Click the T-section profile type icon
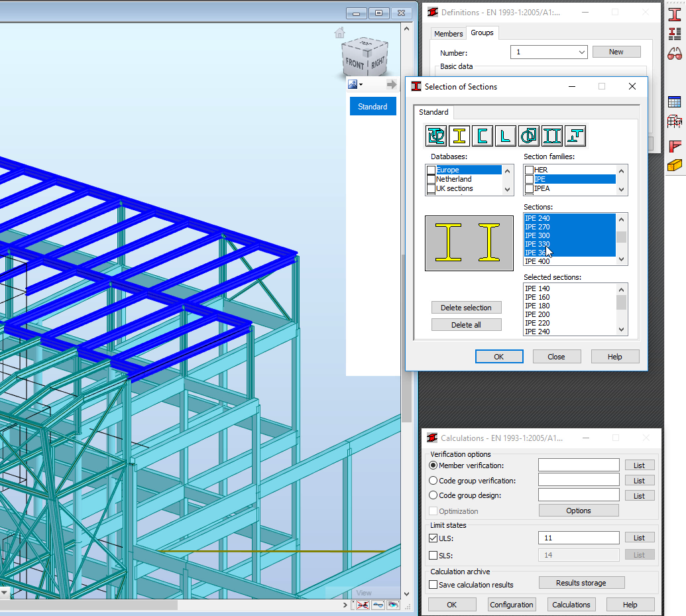 (x=575, y=136)
